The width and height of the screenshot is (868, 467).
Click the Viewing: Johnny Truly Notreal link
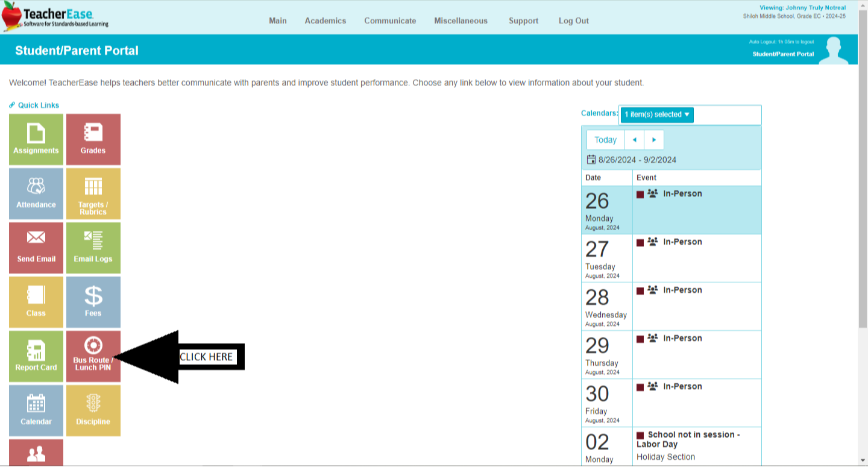click(802, 8)
